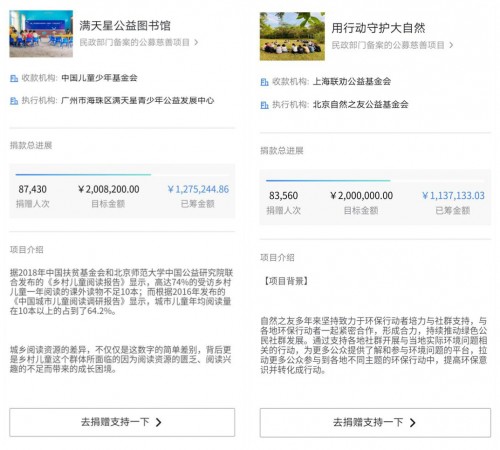Open 满天星公益图书馆 project thumbnail
500x450 pixels.
(41, 34)
